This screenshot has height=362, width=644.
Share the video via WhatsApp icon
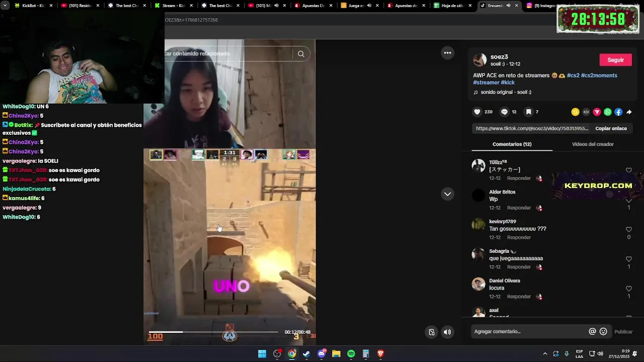[x=608, y=112]
